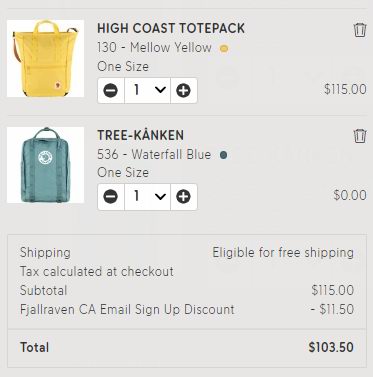Image resolution: width=373 pixels, height=377 pixels.
Task: Click the blue Tree-Kånken backpack image
Action: [45, 165]
